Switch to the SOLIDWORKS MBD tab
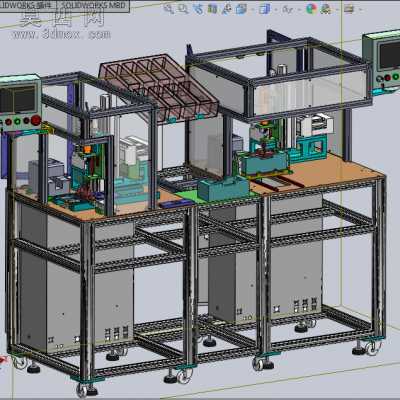This screenshot has height=400, width=400. coord(93,5)
